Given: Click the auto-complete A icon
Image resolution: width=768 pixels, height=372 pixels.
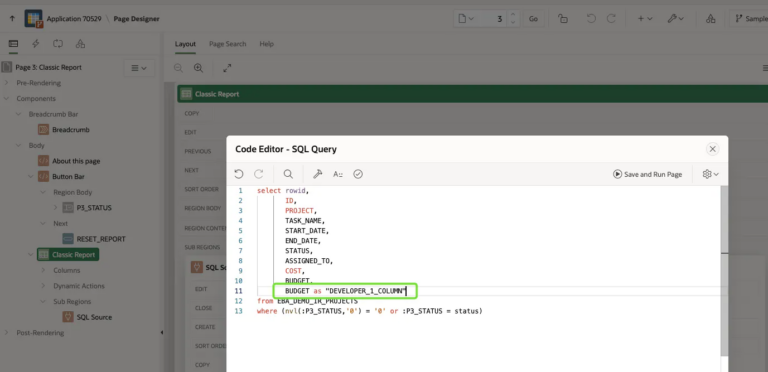Looking at the screenshot, I should coord(337,174).
